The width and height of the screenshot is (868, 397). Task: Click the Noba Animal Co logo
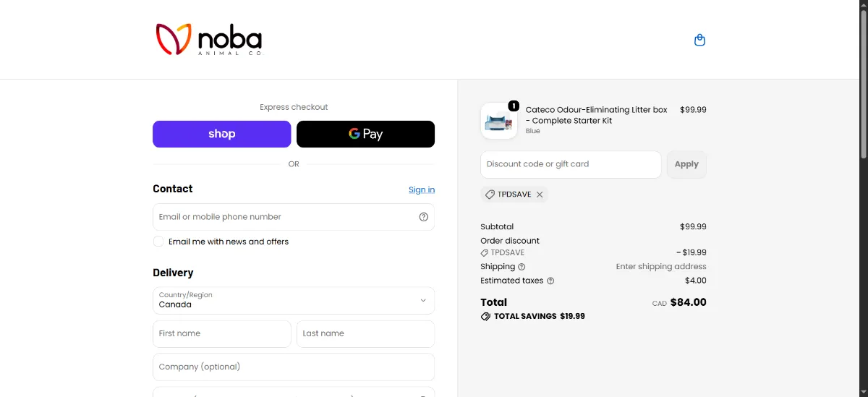[208, 40]
